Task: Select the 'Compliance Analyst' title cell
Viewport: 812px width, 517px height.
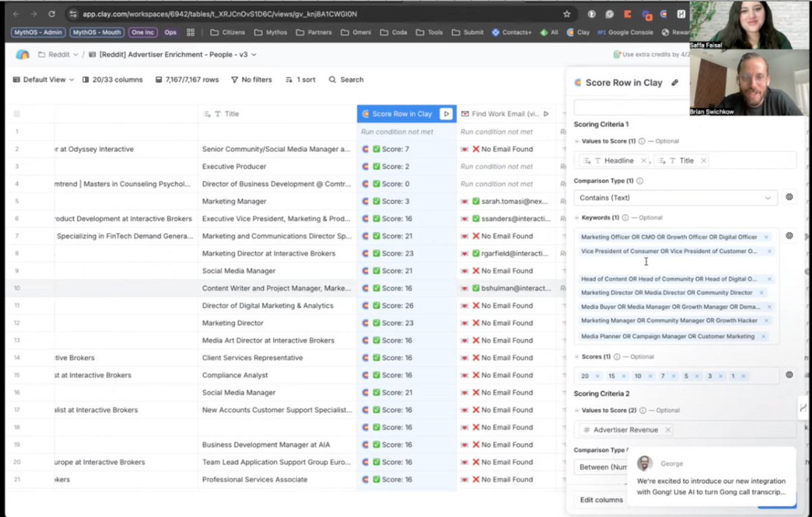Action: (277, 375)
